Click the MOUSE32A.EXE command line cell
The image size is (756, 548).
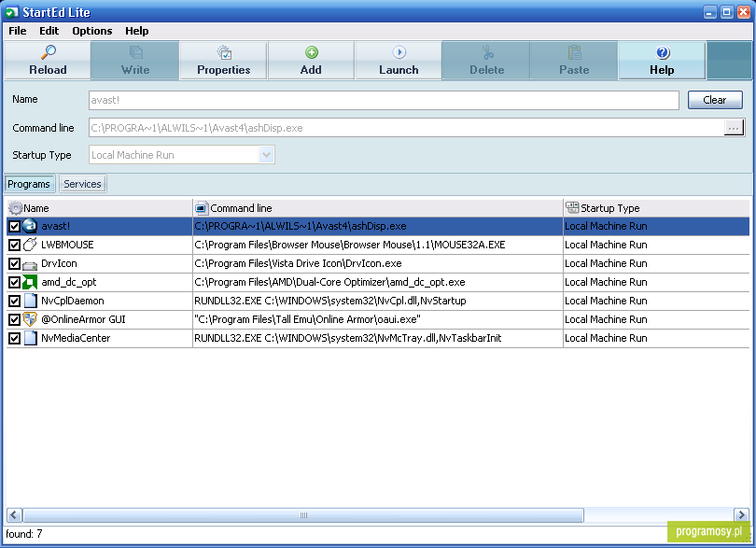(x=377, y=245)
